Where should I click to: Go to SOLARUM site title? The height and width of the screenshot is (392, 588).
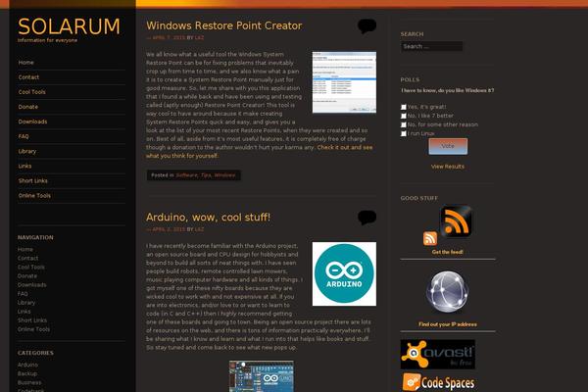[x=69, y=26]
